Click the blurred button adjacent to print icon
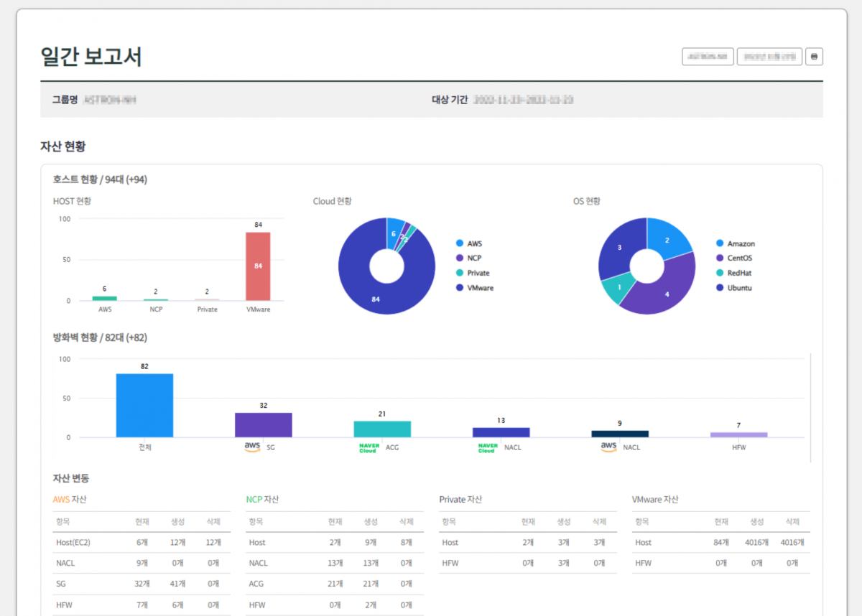 769,57
